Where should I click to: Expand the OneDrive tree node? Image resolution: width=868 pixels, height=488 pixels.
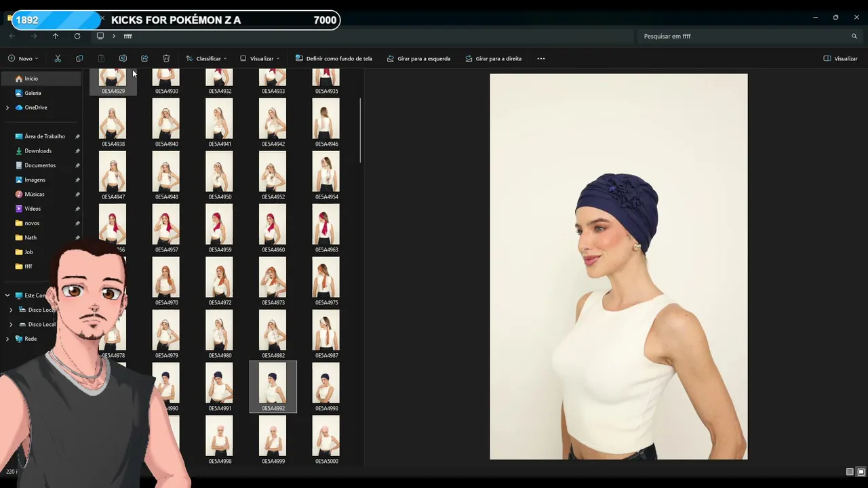7,107
